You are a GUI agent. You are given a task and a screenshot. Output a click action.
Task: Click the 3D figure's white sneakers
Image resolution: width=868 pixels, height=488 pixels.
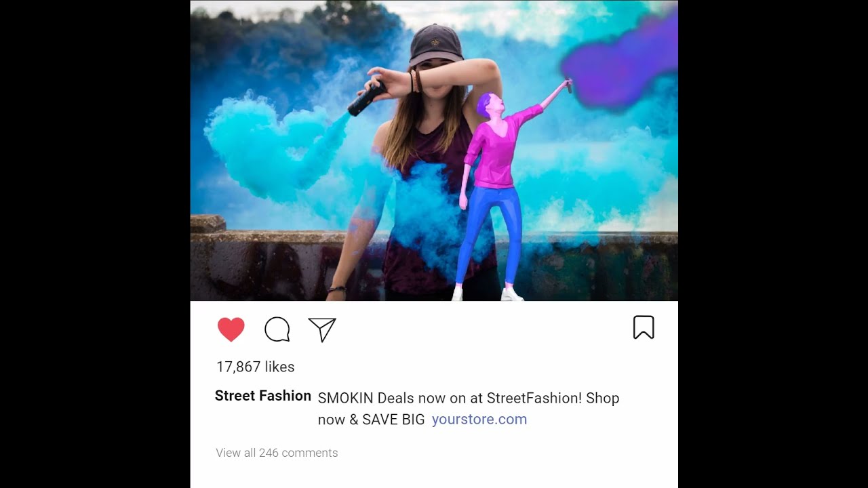pos(487,293)
